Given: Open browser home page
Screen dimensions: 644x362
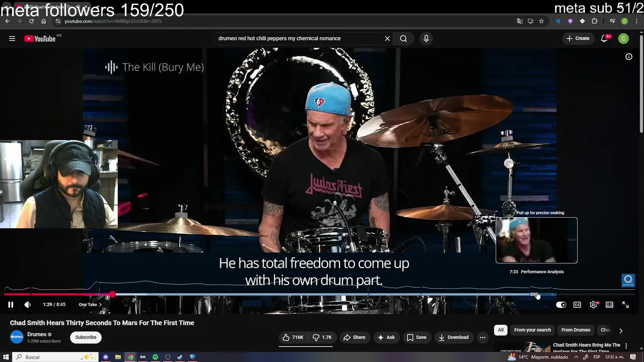Looking at the screenshot, I should (43, 21).
